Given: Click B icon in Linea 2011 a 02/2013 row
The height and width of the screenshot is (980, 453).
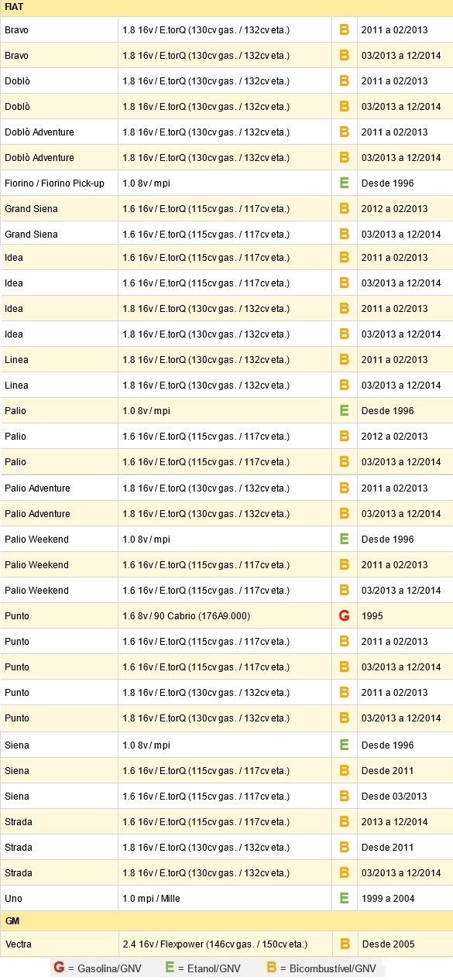Looking at the screenshot, I should click(344, 360).
